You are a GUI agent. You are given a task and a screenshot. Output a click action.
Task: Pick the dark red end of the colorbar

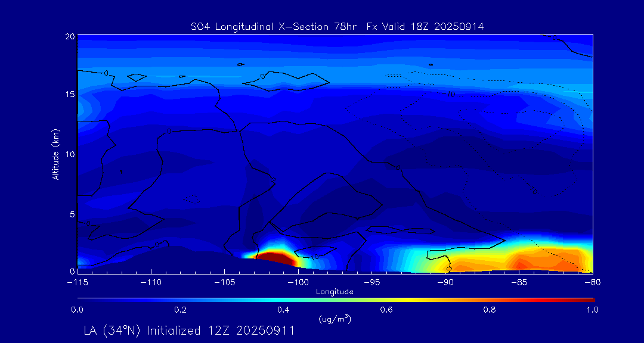(x=590, y=299)
